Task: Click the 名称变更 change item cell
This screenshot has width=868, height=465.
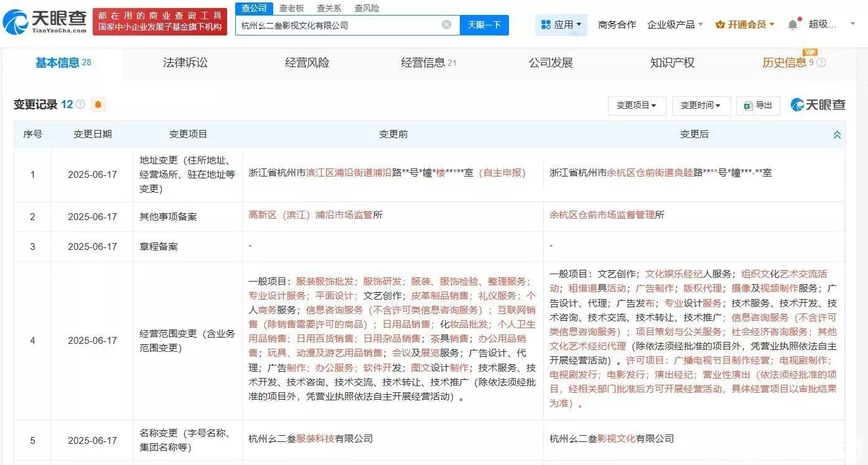Action: [188, 440]
